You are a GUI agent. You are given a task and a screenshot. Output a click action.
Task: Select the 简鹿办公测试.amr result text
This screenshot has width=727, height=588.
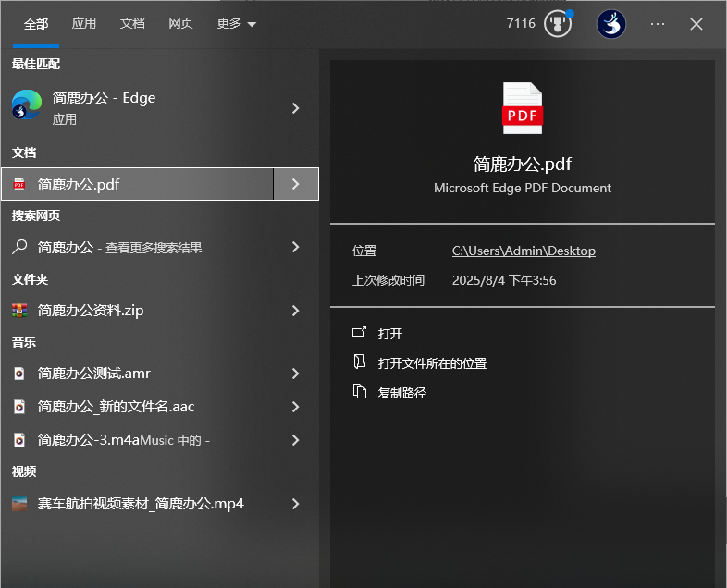(94, 374)
